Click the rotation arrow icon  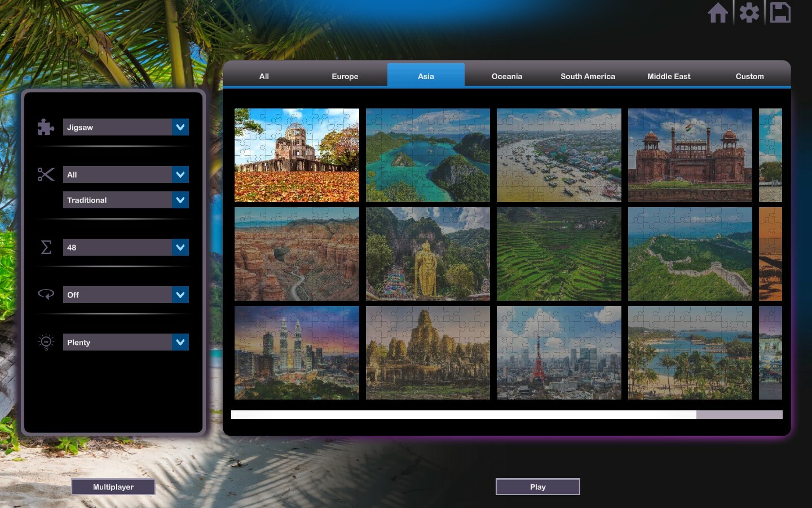(x=45, y=294)
